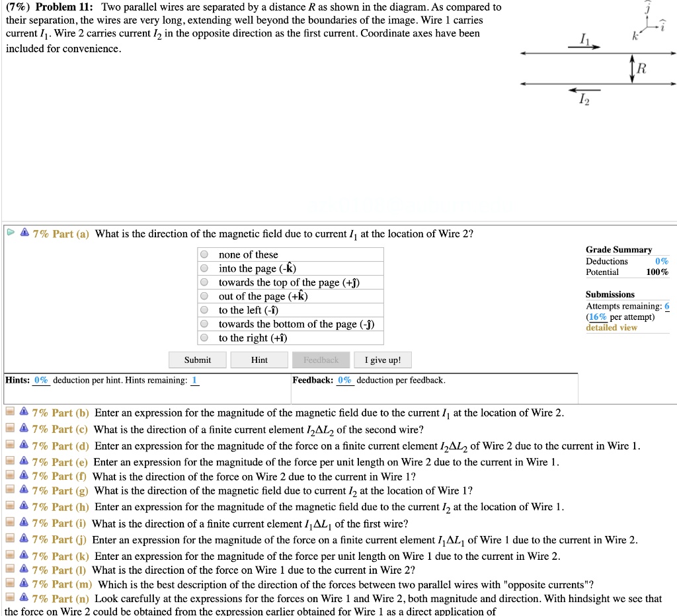Click the collapsed panel icon beside Part (b)
Image resolution: width=677 pixels, height=616 pixels.
[x=9, y=412]
